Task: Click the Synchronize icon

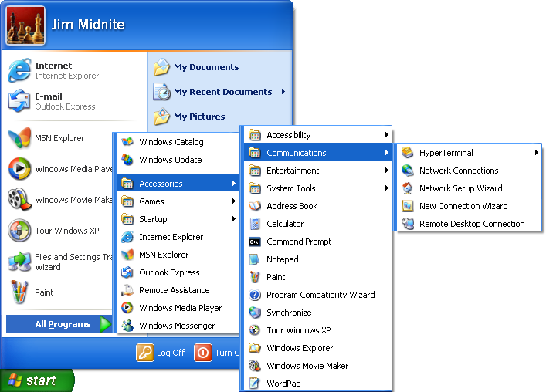Action: [255, 313]
